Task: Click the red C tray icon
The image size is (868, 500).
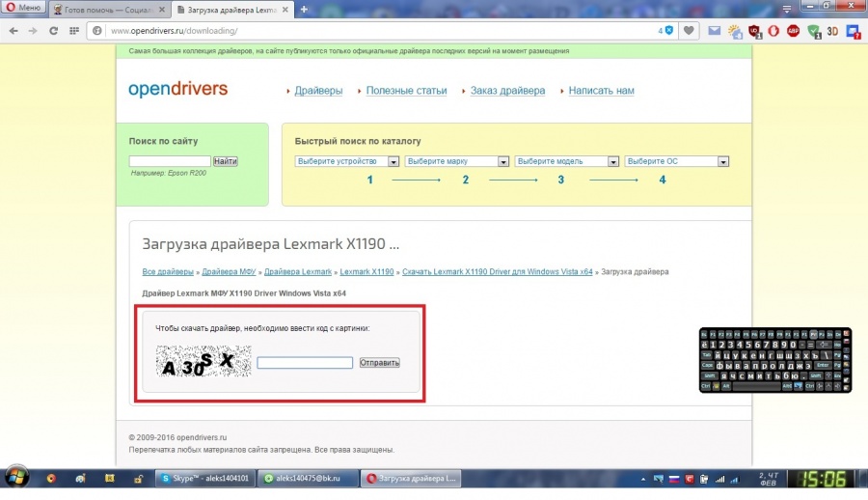Action: click(x=690, y=479)
